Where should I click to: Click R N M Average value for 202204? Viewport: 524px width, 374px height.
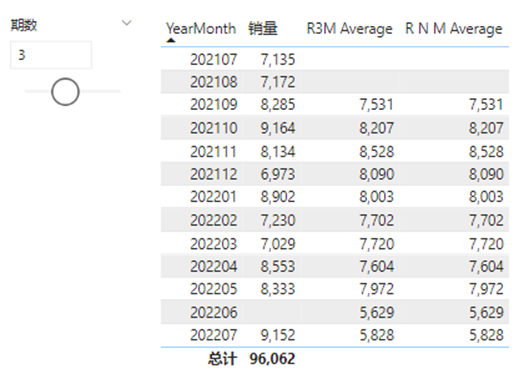tap(486, 266)
